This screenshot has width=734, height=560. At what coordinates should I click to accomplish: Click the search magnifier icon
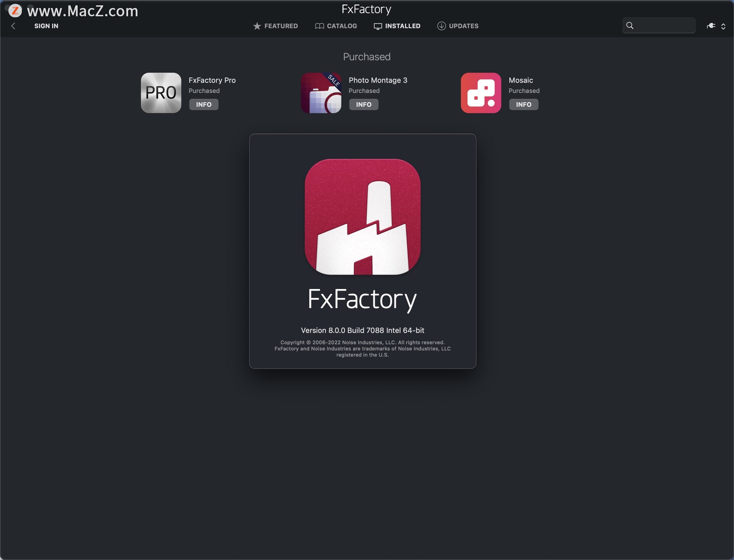(x=630, y=26)
